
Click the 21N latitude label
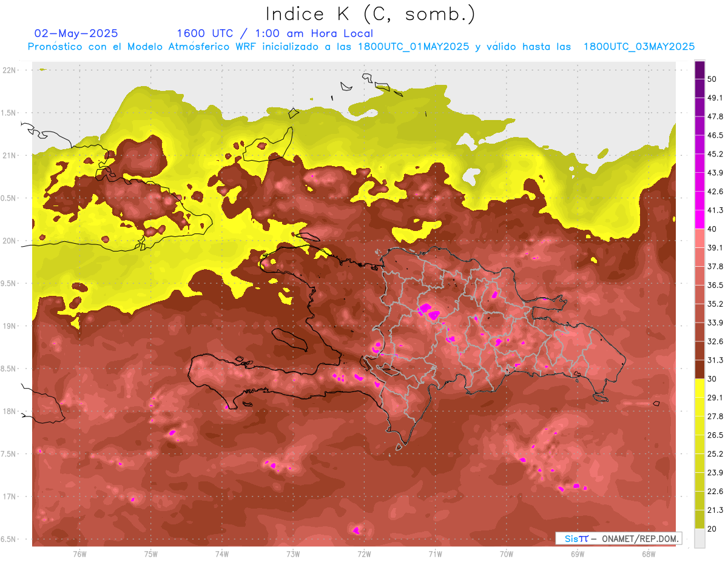click(x=10, y=155)
